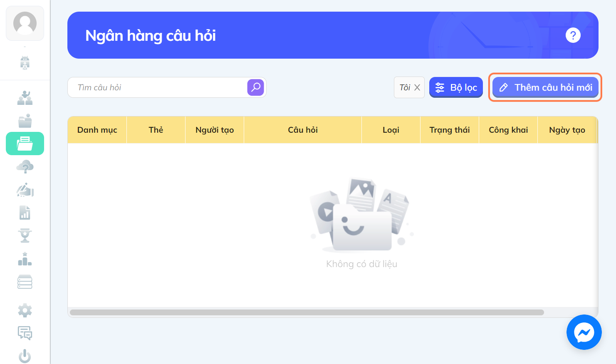Image resolution: width=616 pixels, height=364 pixels.
Task: Click the Người tạo column header
Action: [215, 130]
